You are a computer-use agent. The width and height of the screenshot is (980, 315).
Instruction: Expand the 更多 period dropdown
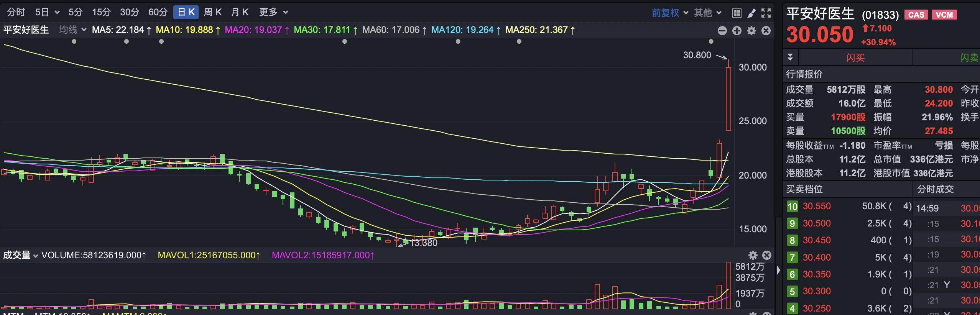tap(273, 12)
